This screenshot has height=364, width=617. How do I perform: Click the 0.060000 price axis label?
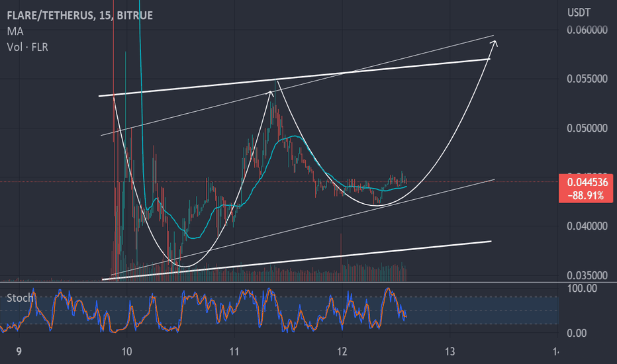point(587,30)
